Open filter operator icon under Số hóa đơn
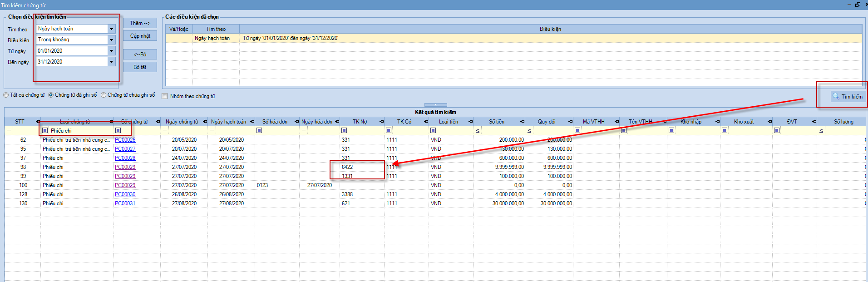The width and height of the screenshot is (868, 282). 259,130
